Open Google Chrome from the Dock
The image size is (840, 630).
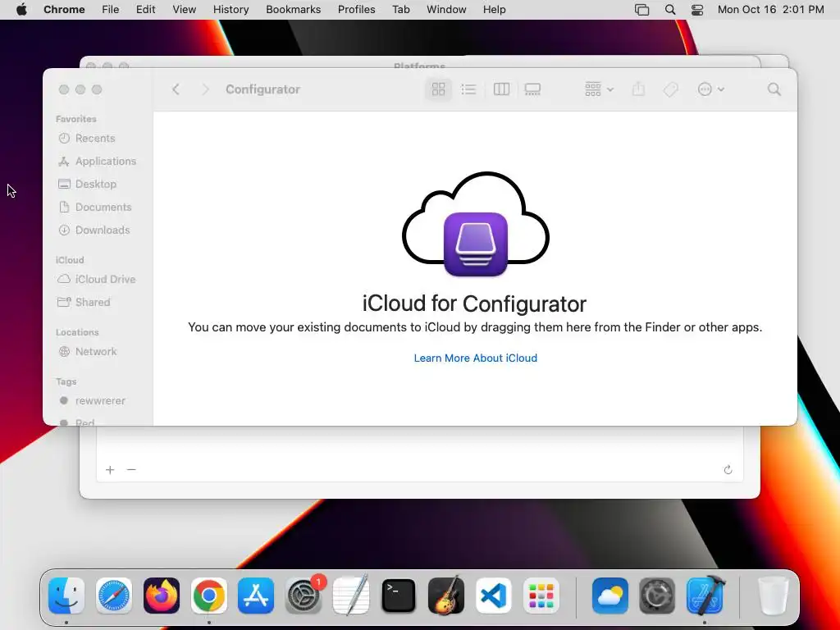point(209,596)
